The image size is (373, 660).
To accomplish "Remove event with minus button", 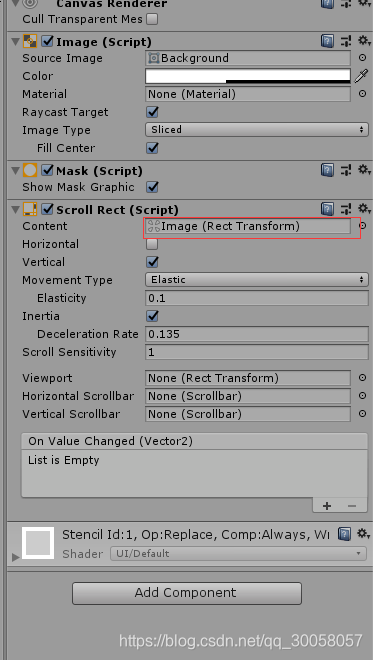I will (x=352, y=506).
